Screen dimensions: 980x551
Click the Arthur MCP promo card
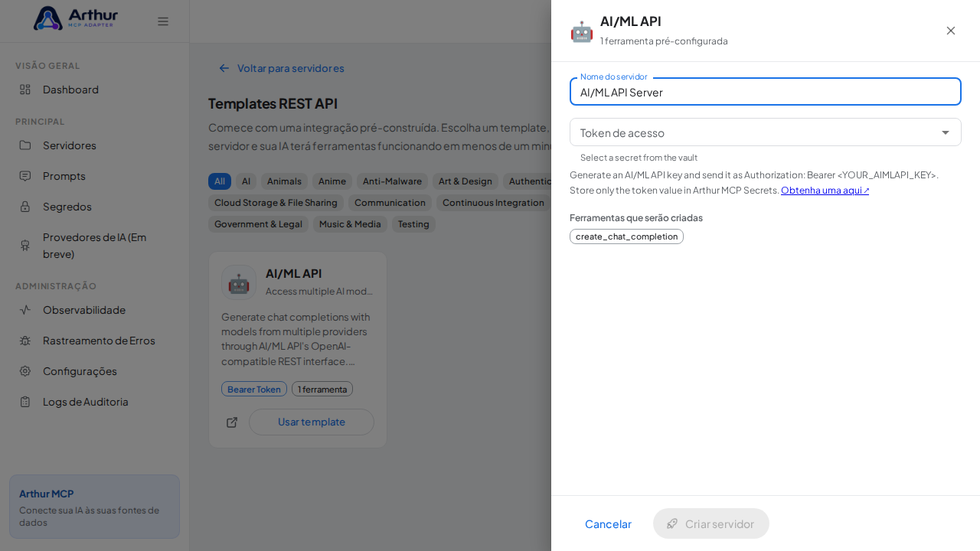pos(94,507)
